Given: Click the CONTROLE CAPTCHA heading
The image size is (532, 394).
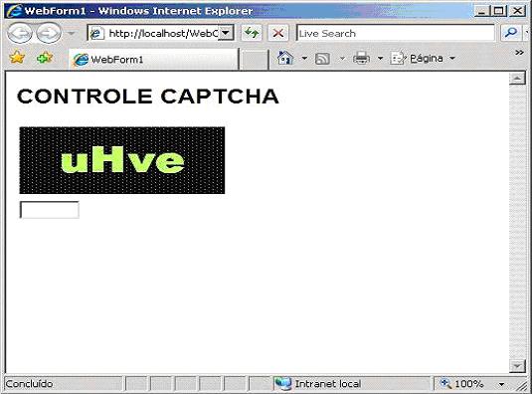Looking at the screenshot, I should click(x=148, y=97).
